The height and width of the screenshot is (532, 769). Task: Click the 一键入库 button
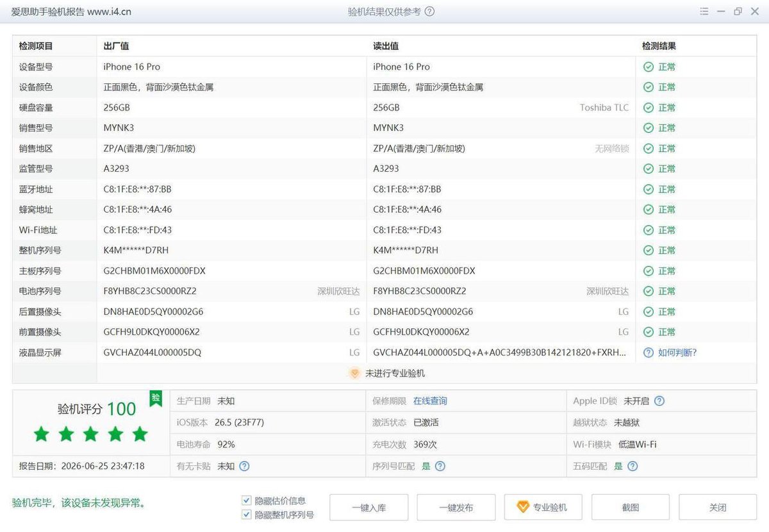pos(369,508)
